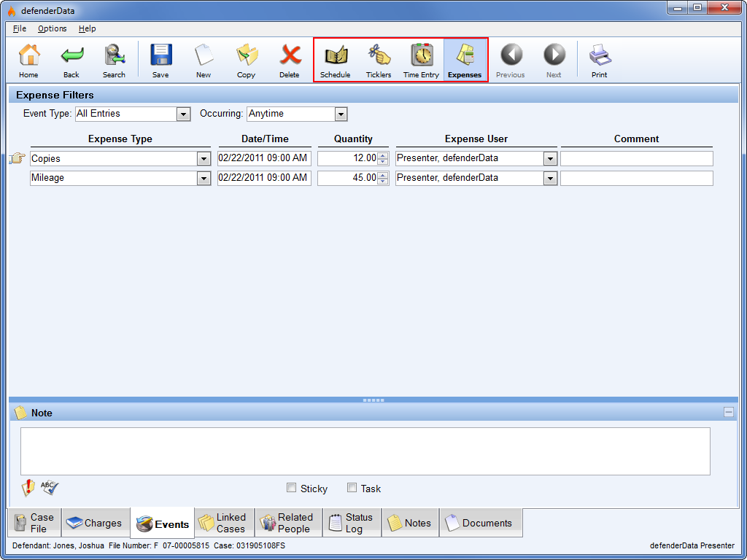Open Expense User dropdown in Mileage row
Image resolution: width=747 pixels, height=560 pixels.
[x=550, y=179]
